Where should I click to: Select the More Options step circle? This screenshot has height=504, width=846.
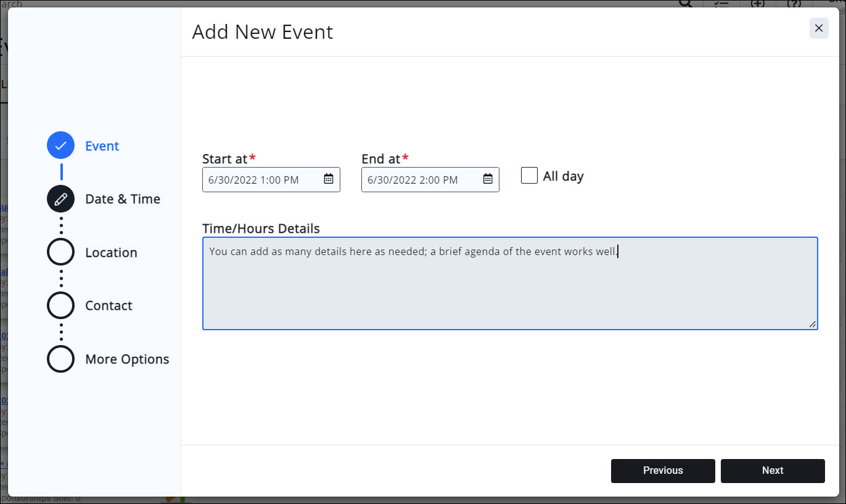[60, 359]
